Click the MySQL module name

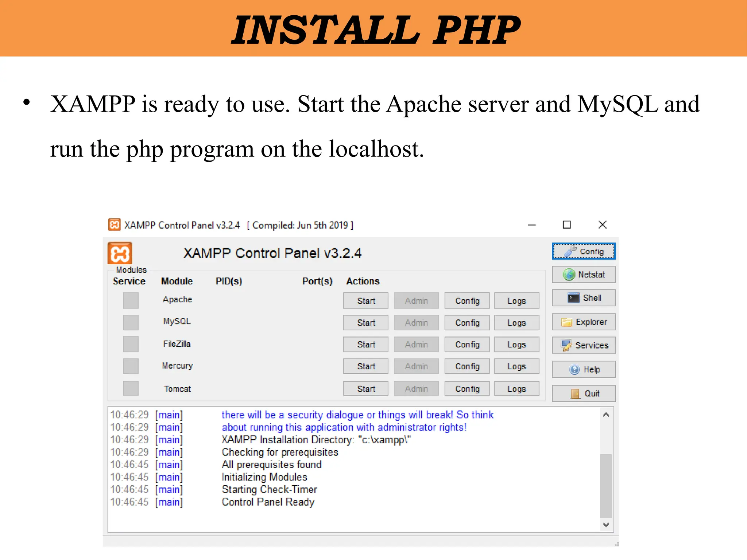tap(177, 321)
